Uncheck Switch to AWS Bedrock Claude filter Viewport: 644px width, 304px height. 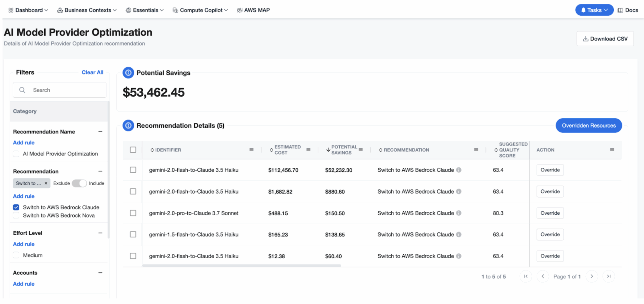[x=16, y=207]
